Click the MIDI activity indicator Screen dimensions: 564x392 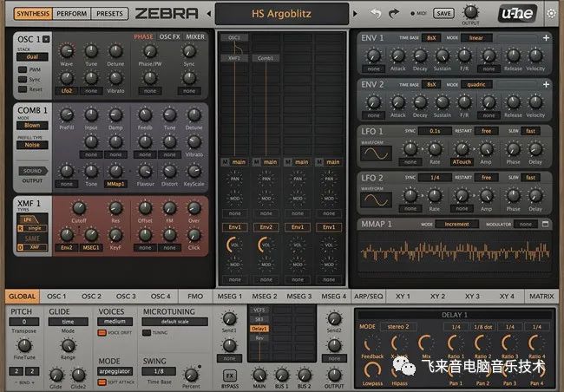pos(412,14)
